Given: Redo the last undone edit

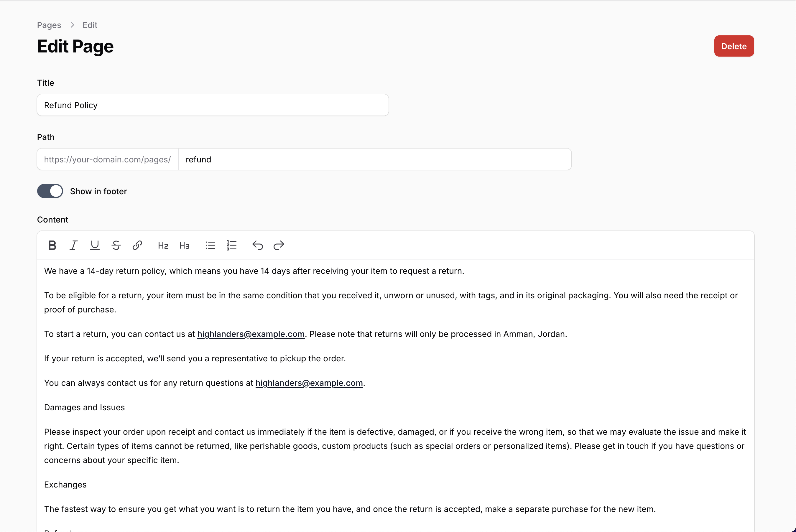Looking at the screenshot, I should 279,245.
